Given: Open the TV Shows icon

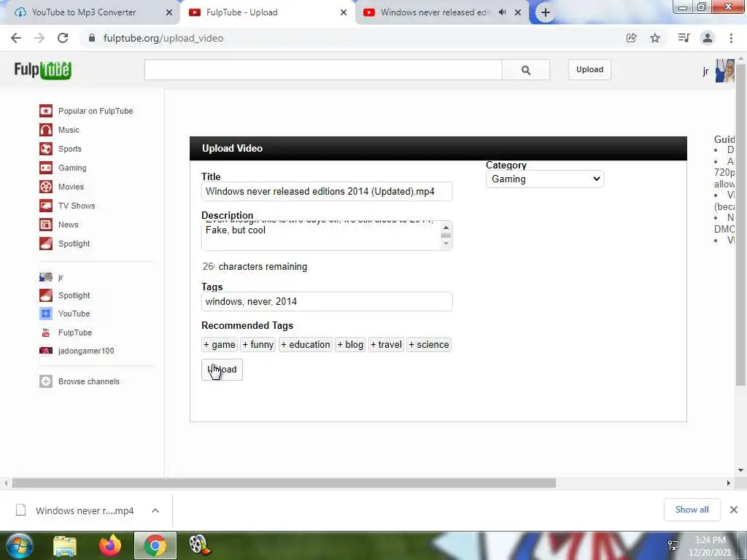Looking at the screenshot, I should pyautogui.click(x=46, y=206).
